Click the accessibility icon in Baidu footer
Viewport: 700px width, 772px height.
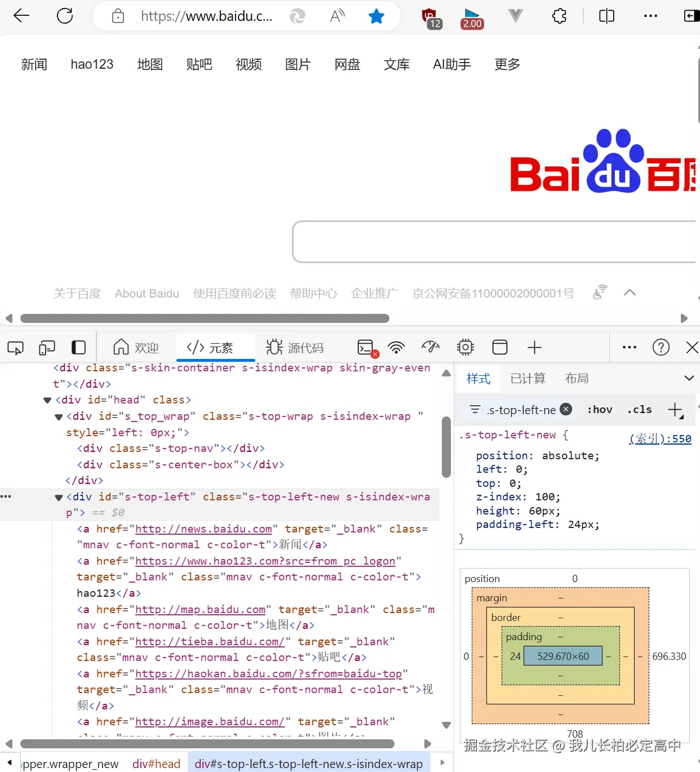(600, 292)
